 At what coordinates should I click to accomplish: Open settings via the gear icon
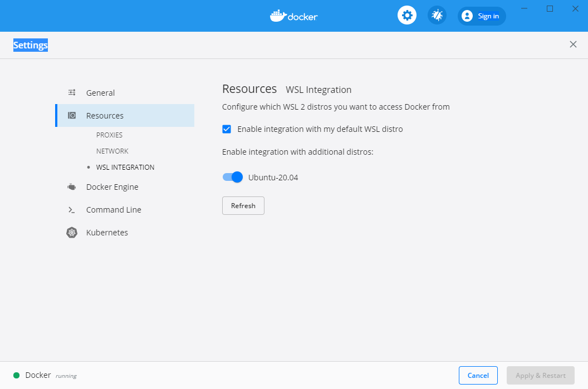(x=407, y=16)
